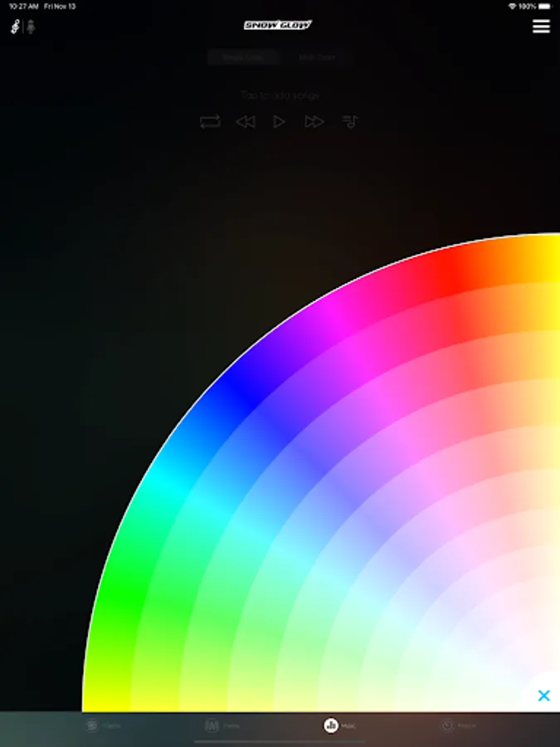Viewport: 560px width, 747px height.
Task: Tap the Snow Glow logo
Action: click(x=278, y=25)
